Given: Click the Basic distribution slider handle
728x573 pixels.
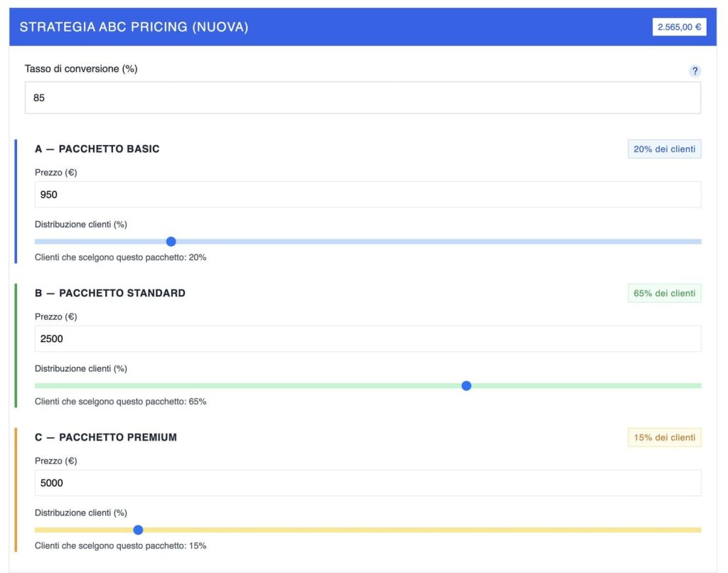Looking at the screenshot, I should click(x=171, y=242).
